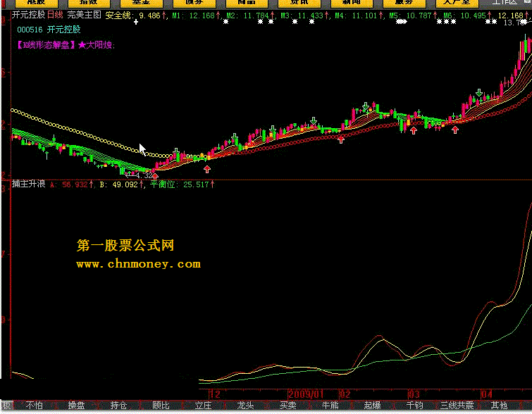This screenshot has height=414, width=532.
Task: Click the red buy arrow above the 02 date label
Action: 340,139
